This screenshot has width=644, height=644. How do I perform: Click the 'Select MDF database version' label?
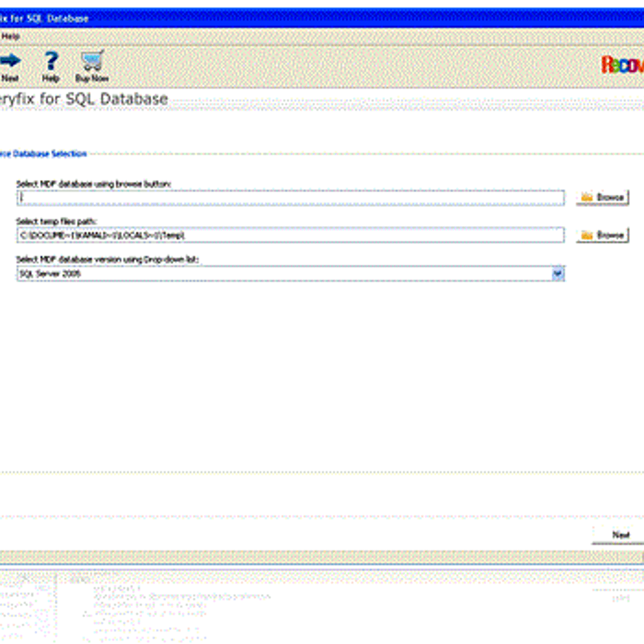tap(107, 259)
